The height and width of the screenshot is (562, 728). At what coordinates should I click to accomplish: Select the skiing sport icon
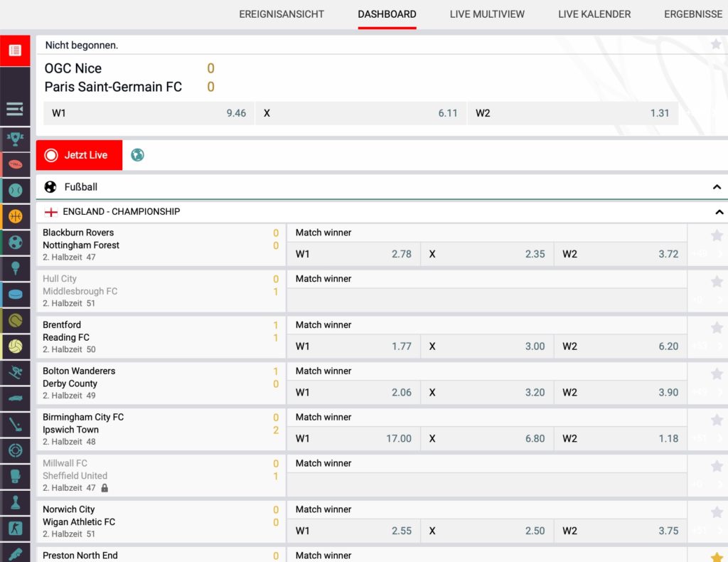[15, 373]
